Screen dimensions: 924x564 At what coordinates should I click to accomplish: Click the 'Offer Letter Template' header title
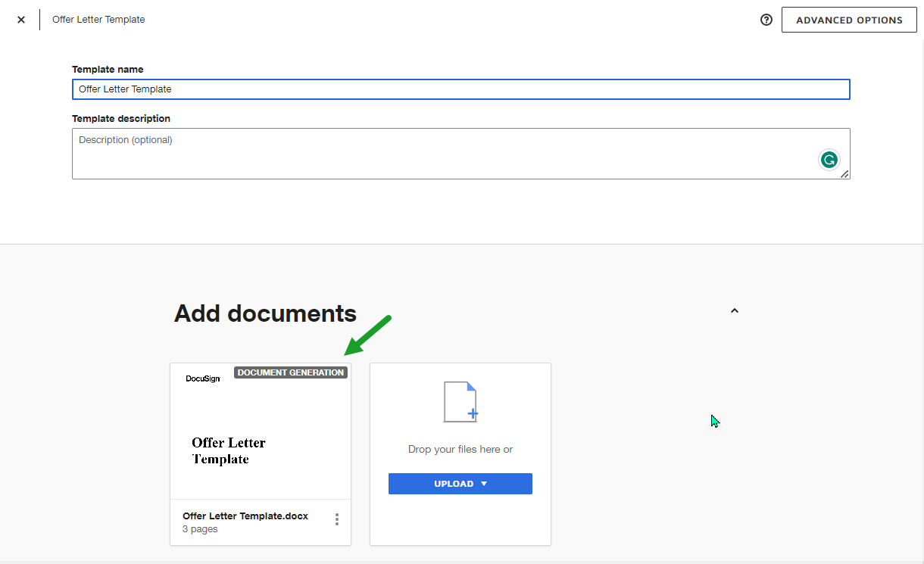click(x=98, y=20)
